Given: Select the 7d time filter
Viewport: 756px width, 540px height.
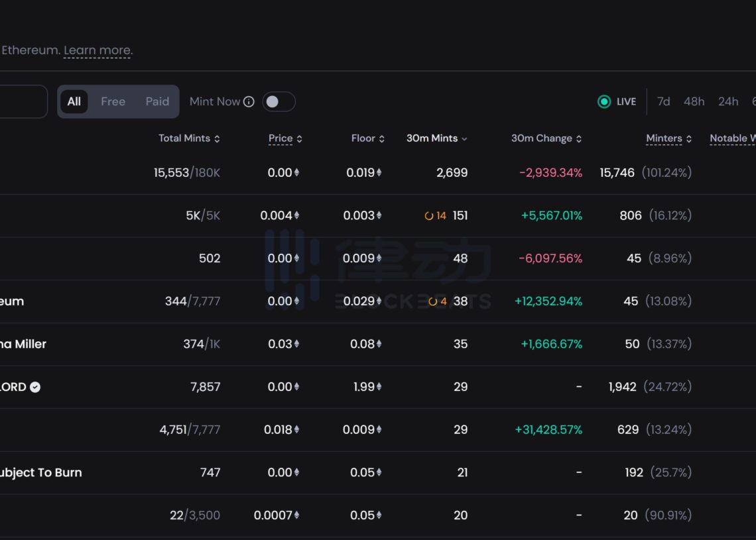Looking at the screenshot, I should [663, 101].
